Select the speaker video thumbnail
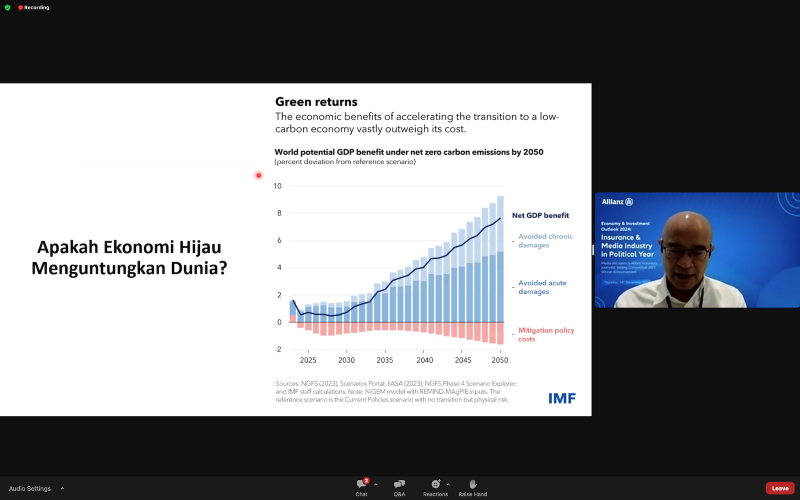Viewport: 800px width, 500px height. pos(697,250)
